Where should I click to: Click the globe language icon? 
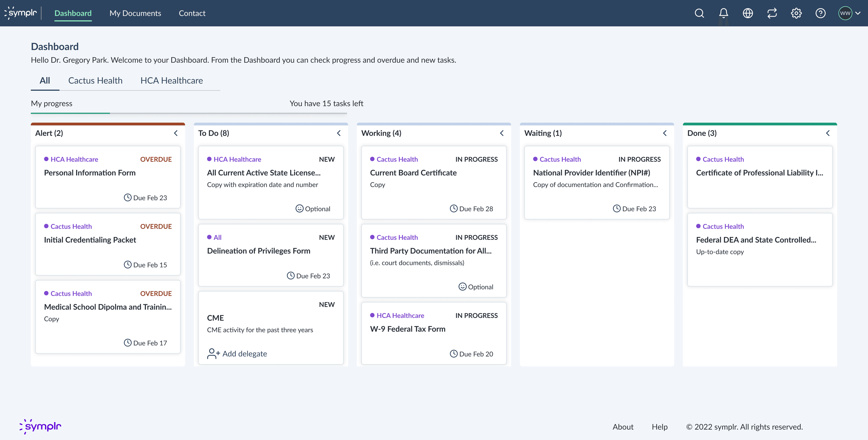[x=748, y=13]
